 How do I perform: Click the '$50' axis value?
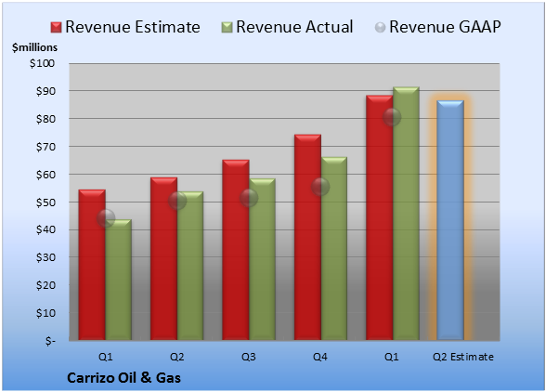[x=45, y=203]
